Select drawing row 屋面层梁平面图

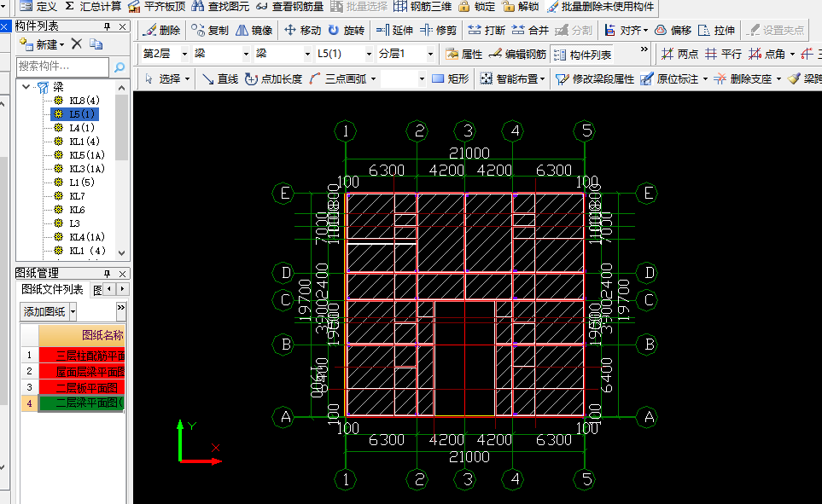coord(82,372)
